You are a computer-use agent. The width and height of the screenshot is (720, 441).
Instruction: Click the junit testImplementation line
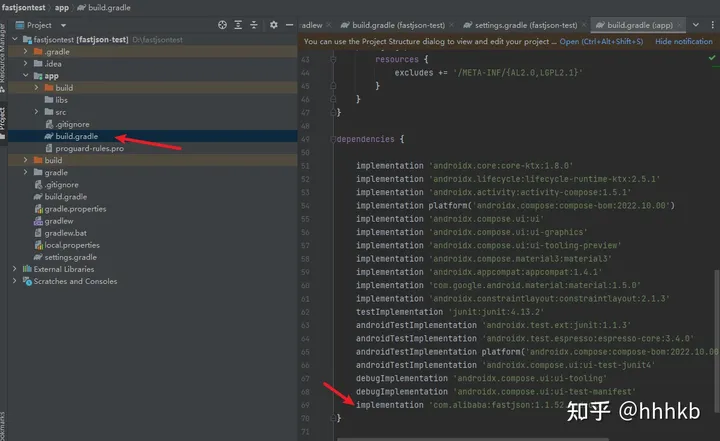coord(450,312)
